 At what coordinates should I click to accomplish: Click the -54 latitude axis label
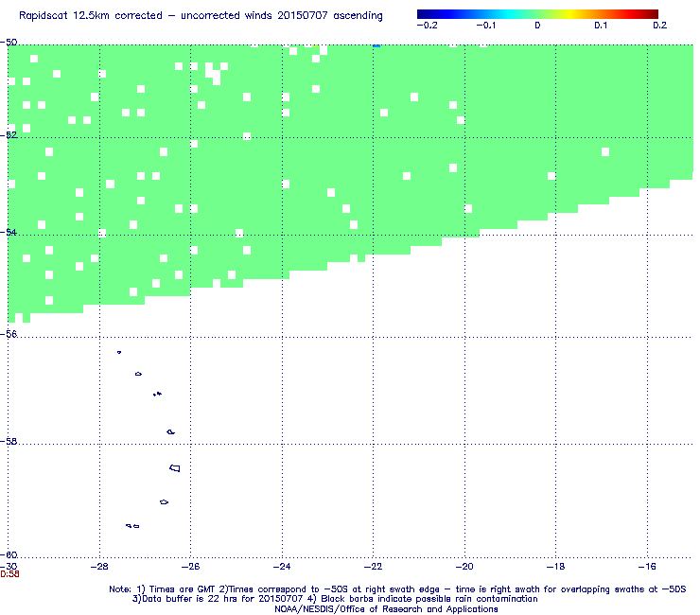point(9,232)
